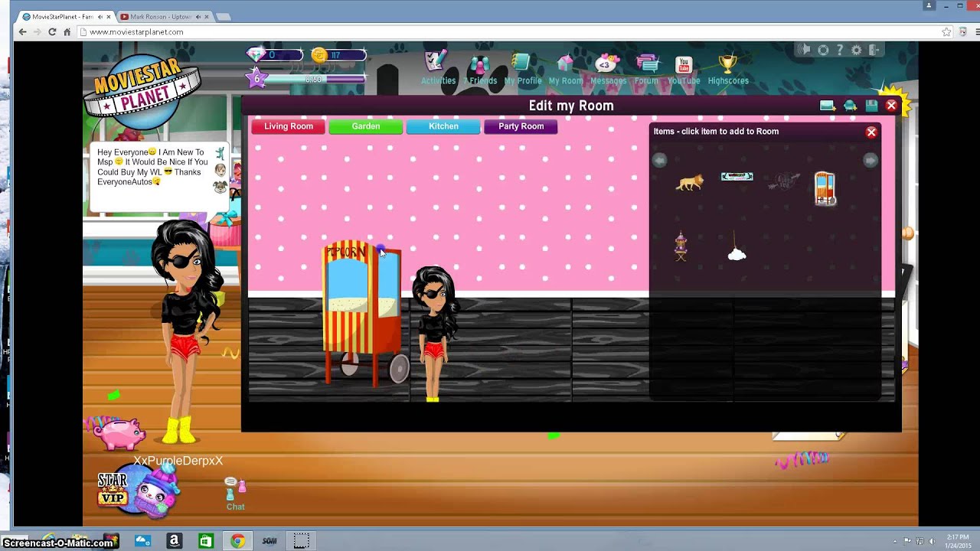The height and width of the screenshot is (551, 980).
Task: Click the fame level star progress bar
Action: (305, 79)
